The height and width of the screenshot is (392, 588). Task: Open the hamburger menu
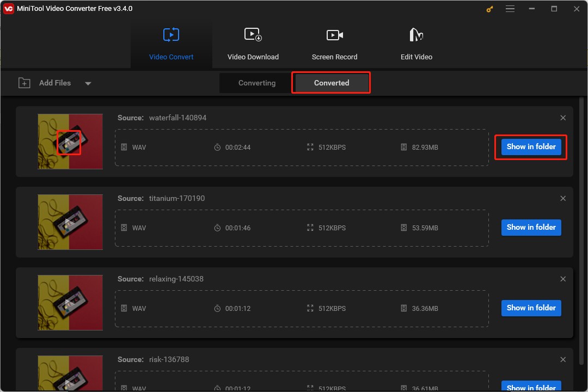510,9
